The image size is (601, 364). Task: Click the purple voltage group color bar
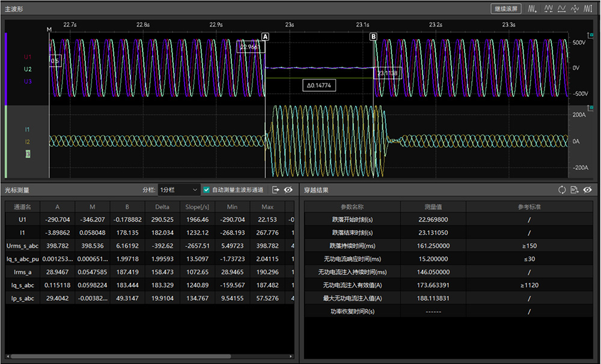(6, 69)
